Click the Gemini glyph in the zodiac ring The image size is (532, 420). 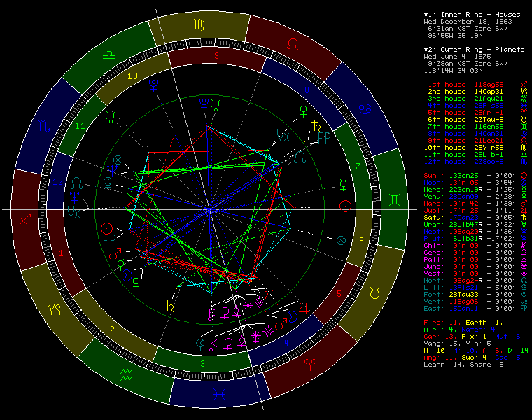click(395, 201)
